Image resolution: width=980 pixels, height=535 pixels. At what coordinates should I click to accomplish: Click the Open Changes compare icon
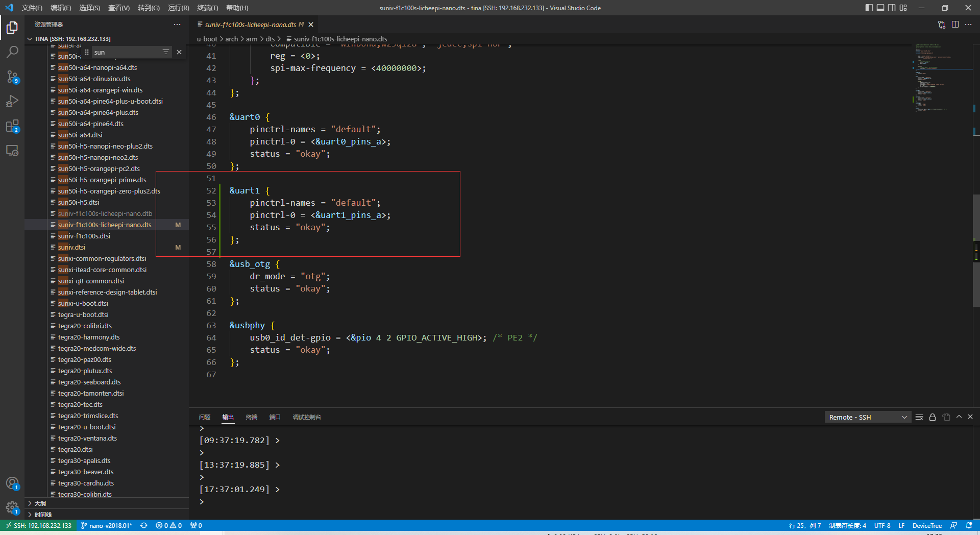click(942, 25)
